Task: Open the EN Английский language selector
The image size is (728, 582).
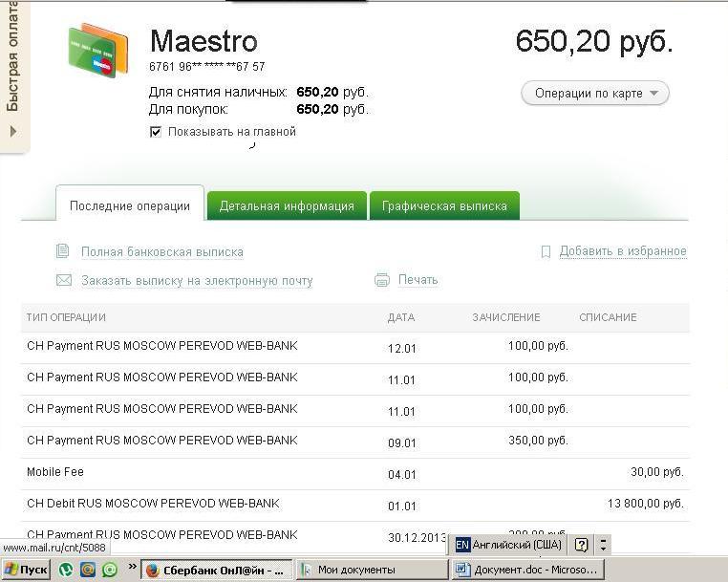Action: (x=508, y=545)
